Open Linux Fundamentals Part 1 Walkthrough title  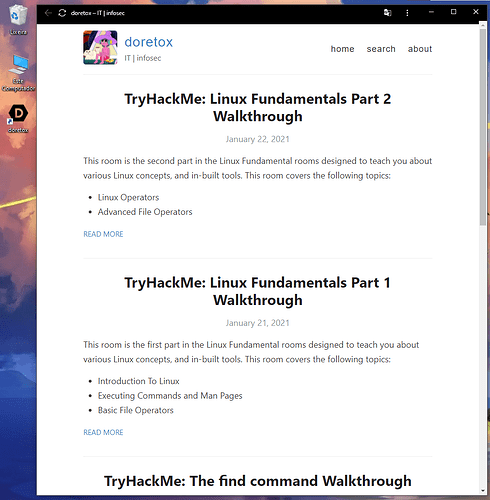coord(258,291)
